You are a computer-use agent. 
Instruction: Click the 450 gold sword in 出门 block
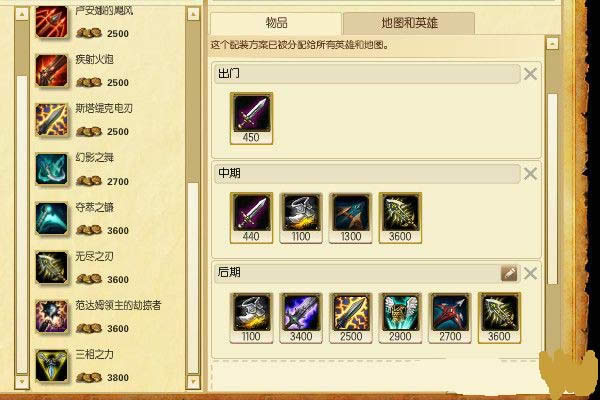[251, 118]
